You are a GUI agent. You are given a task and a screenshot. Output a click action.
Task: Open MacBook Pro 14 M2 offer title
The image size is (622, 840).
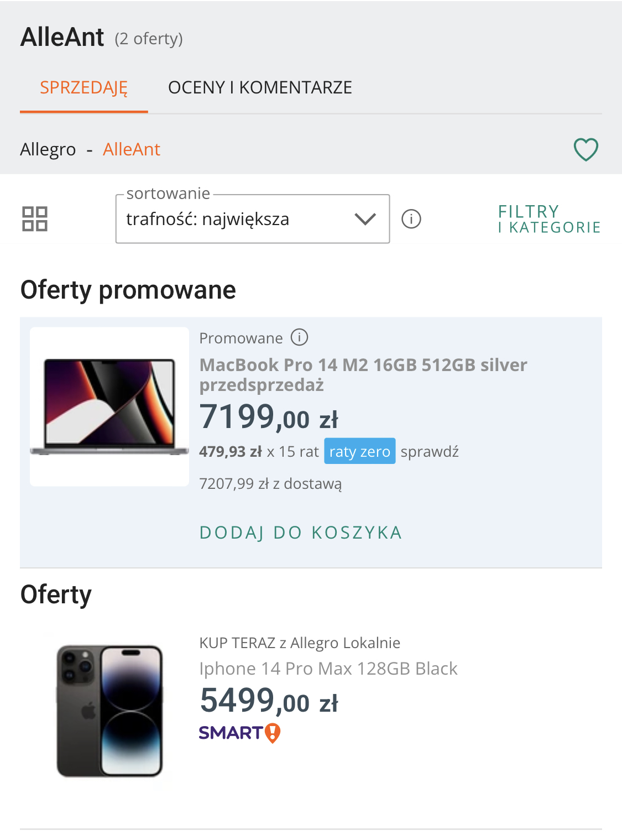pyautogui.click(x=363, y=374)
